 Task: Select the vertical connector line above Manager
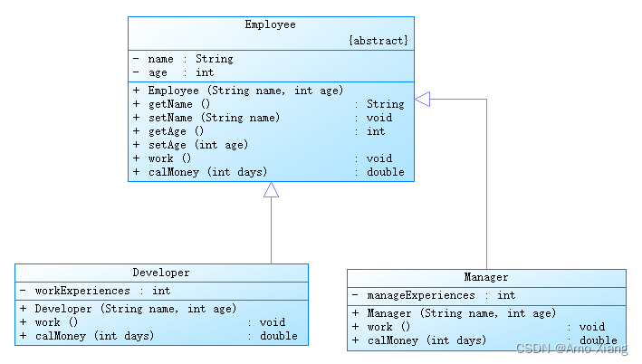click(486, 184)
